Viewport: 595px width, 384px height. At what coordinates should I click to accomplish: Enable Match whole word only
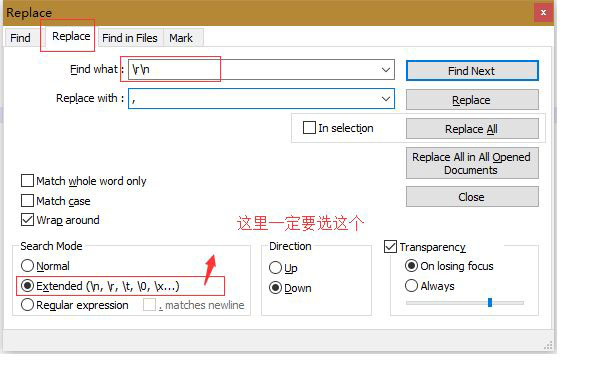[27, 181]
